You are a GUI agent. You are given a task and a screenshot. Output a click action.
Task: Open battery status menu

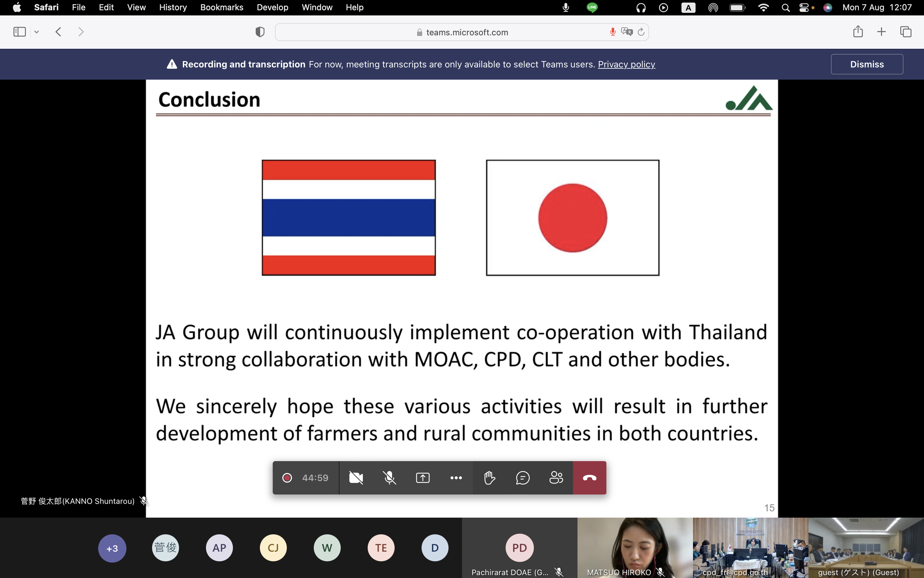click(x=738, y=7)
